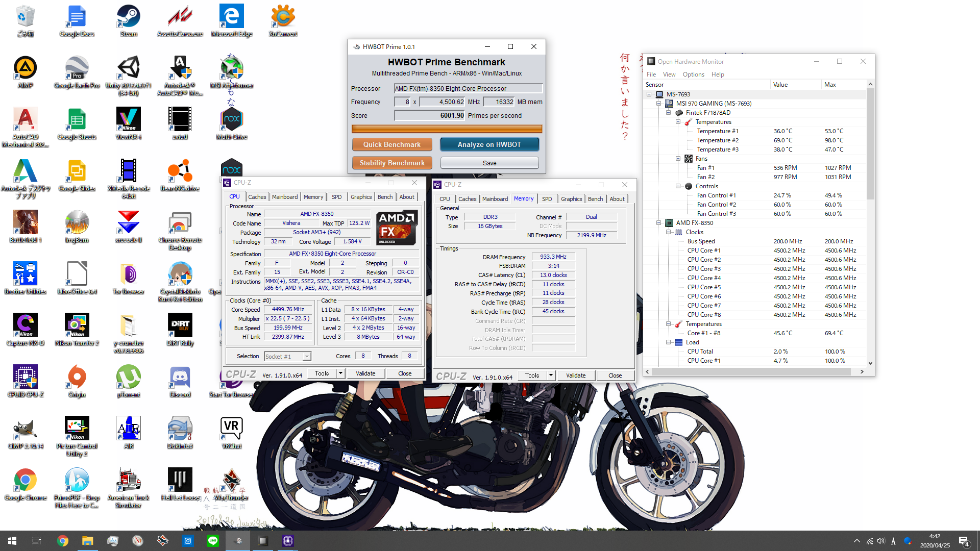The height and width of the screenshot is (551, 980).
Task: Open MSI Afterburner desktop icon
Action: tap(232, 72)
